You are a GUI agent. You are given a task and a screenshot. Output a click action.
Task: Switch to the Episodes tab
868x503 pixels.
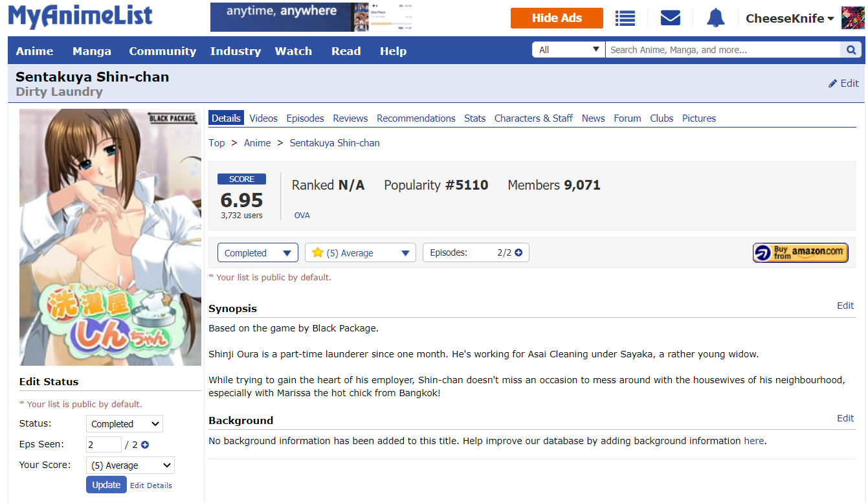305,118
